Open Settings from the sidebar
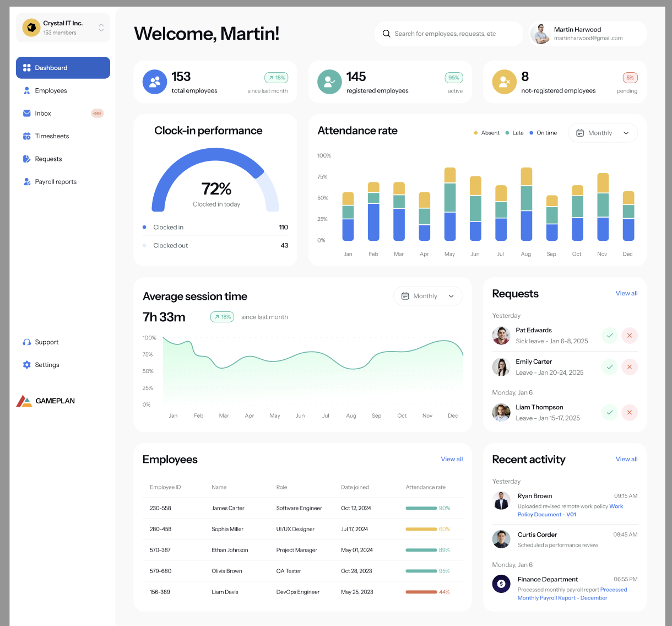Viewport: 672px width, 626px height. click(x=63, y=365)
